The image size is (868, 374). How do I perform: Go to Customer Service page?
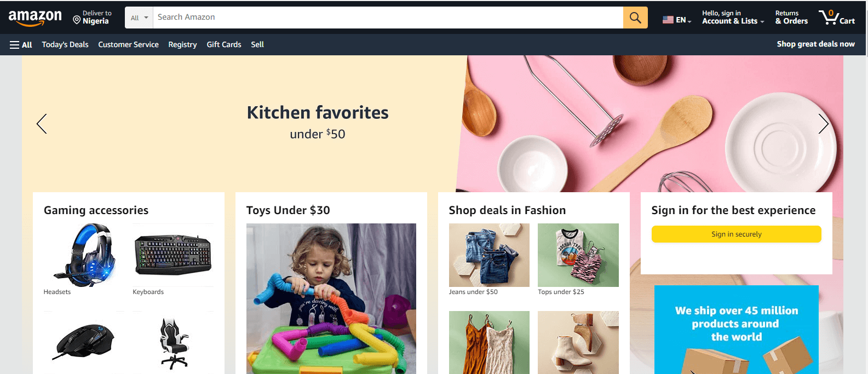click(x=129, y=45)
